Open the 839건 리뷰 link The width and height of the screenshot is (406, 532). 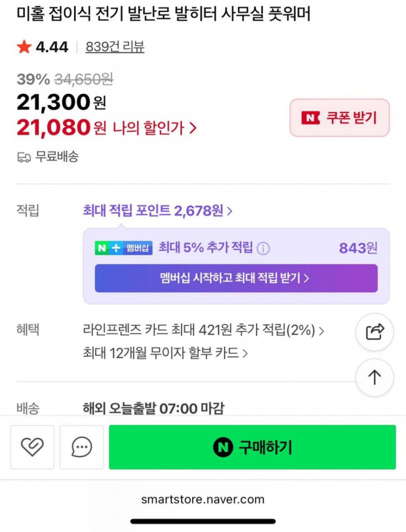tap(115, 47)
